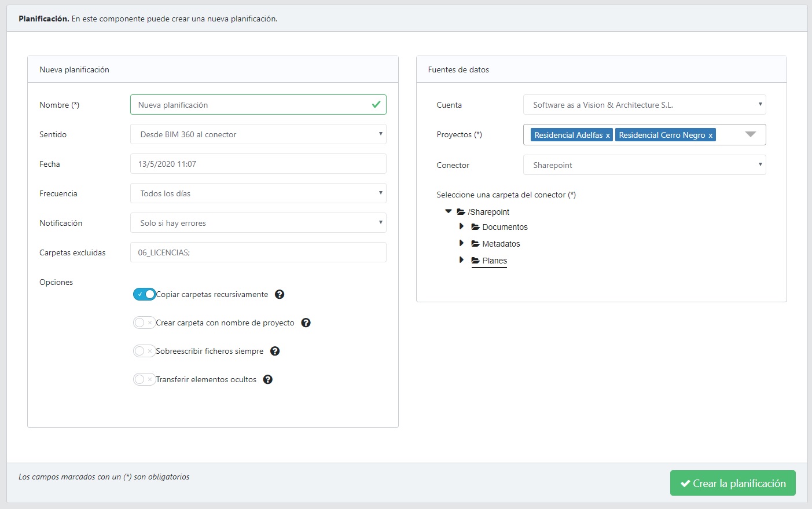Select the Planes folder in tree
Viewport: 812px width, 509px height.
pyautogui.click(x=494, y=261)
